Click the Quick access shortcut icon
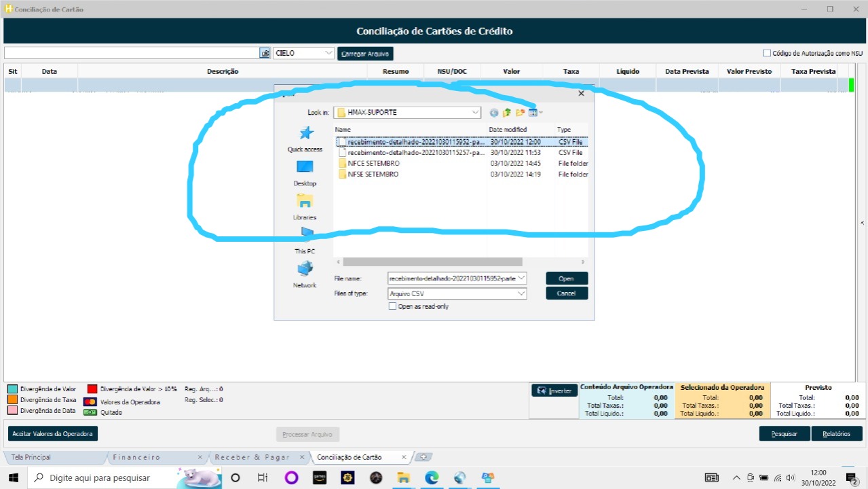 coord(305,134)
